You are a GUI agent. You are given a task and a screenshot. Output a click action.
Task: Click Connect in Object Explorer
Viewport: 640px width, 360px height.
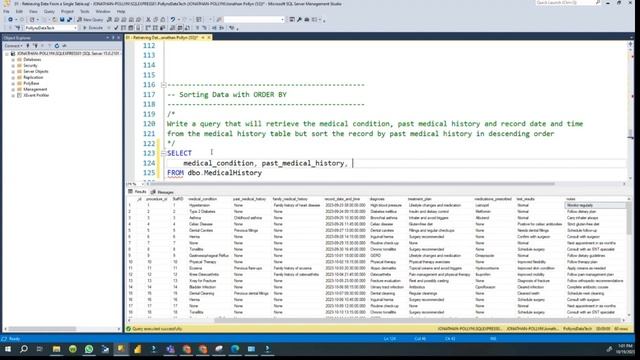click(13, 46)
